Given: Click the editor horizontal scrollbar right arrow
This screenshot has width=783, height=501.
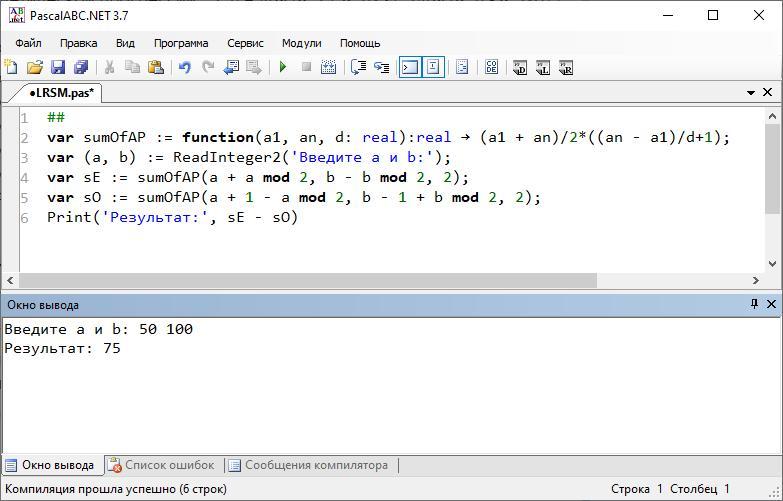Looking at the screenshot, I should pos(756,281).
